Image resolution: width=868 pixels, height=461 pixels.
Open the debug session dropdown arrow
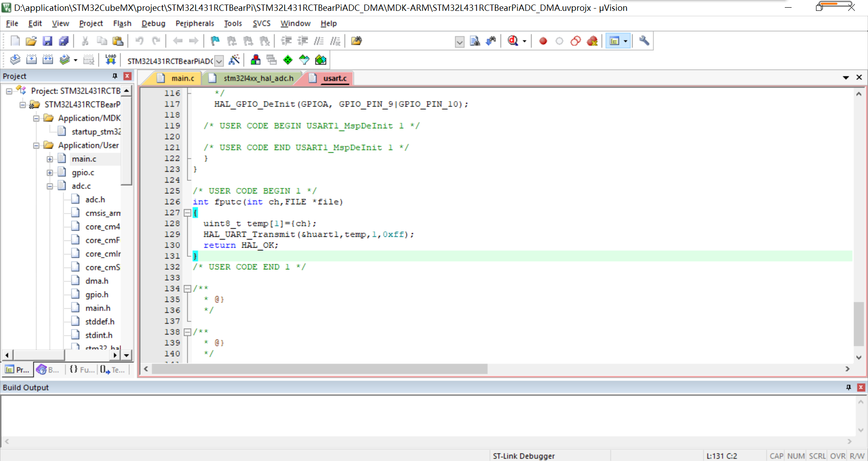pyautogui.click(x=524, y=41)
